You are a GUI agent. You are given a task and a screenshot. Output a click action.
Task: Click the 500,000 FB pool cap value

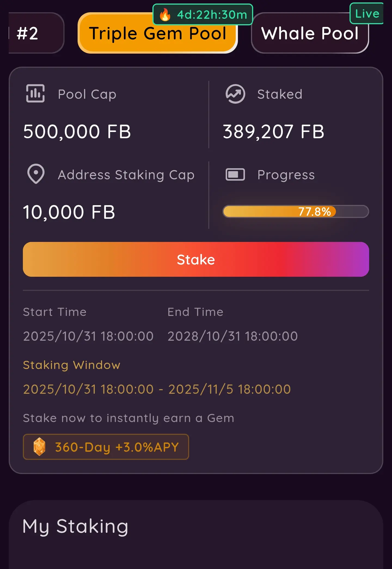point(77,132)
